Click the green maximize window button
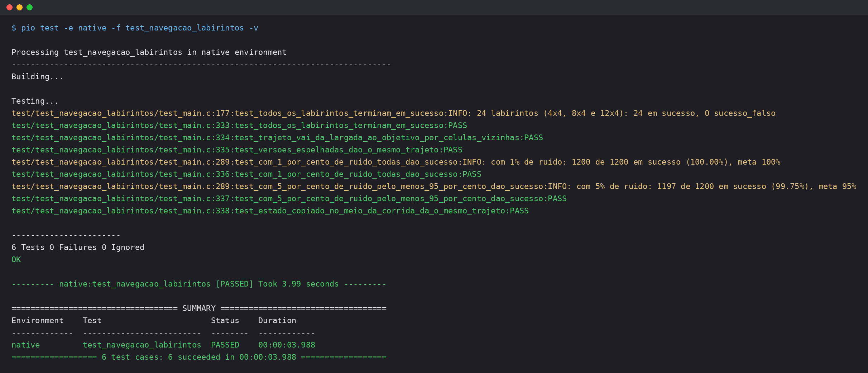 coord(29,7)
